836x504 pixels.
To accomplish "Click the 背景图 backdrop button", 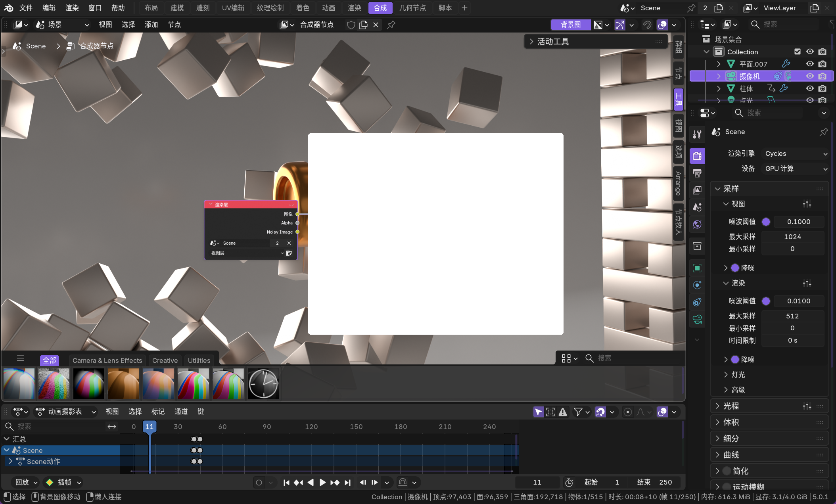I will 570,25.
